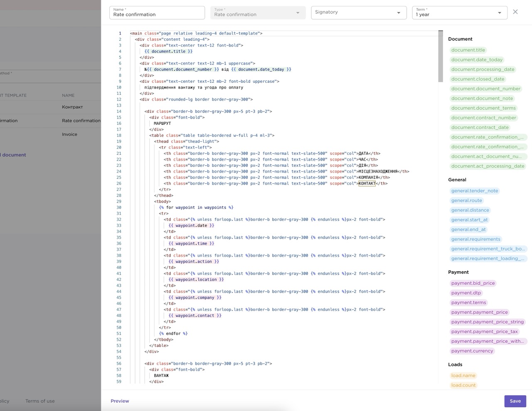Insert the general.distance variable tag

pos(470,210)
